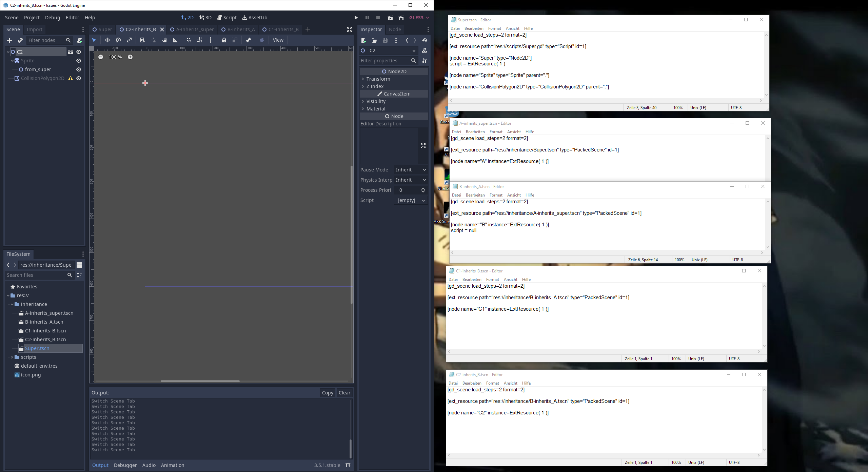Hide the Sprite node with its eye icon
The height and width of the screenshot is (472, 868).
78,61
